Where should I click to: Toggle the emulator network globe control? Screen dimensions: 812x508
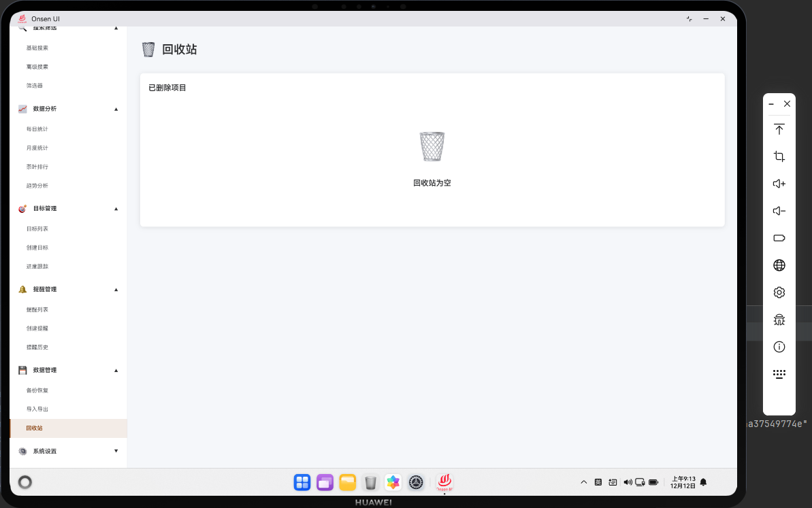(x=779, y=265)
